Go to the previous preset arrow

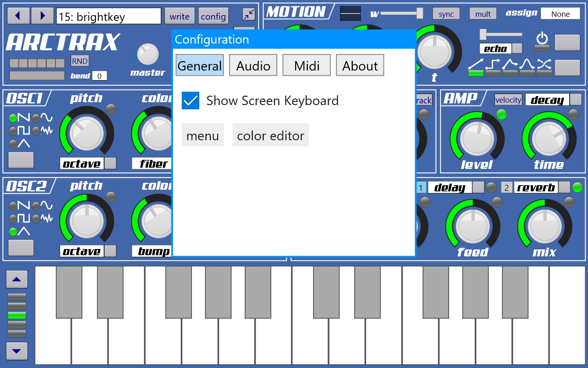(18, 16)
